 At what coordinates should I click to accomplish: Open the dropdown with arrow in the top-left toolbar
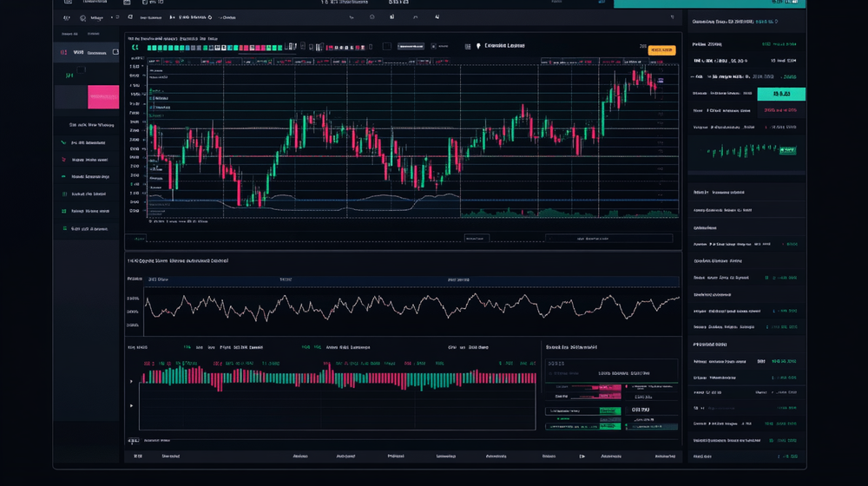tap(102, 16)
